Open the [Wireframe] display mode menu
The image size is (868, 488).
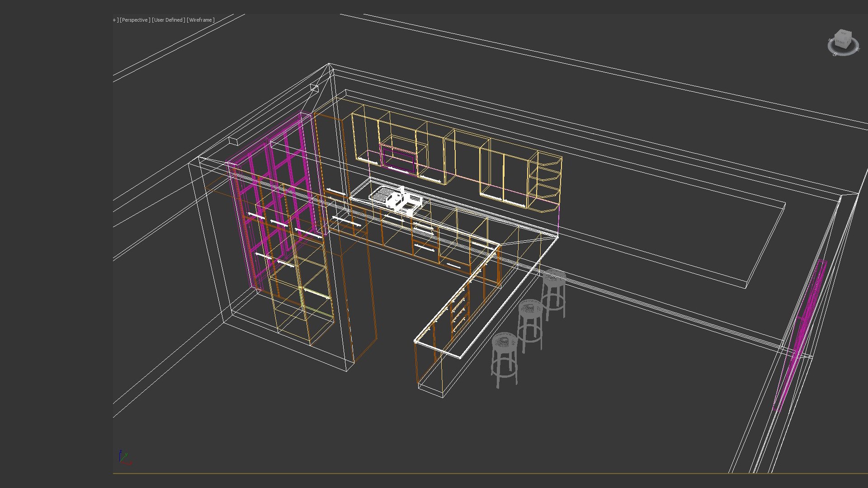201,20
